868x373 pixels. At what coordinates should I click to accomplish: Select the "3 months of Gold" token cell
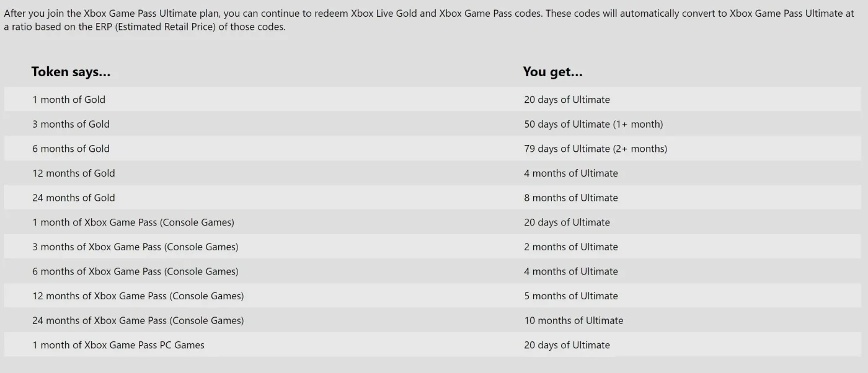[x=71, y=124]
